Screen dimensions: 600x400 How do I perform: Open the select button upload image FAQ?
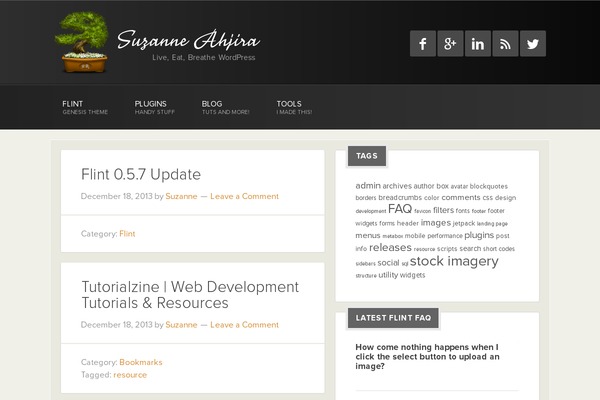428,357
